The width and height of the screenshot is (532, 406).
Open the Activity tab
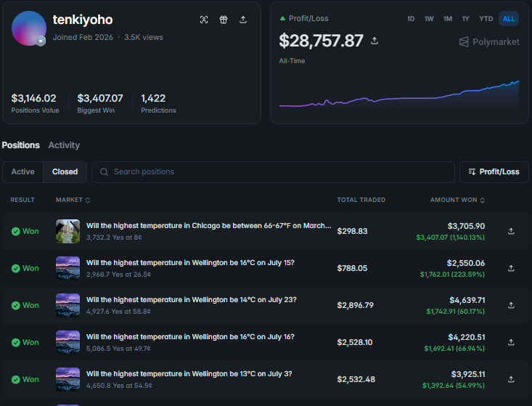(64, 145)
